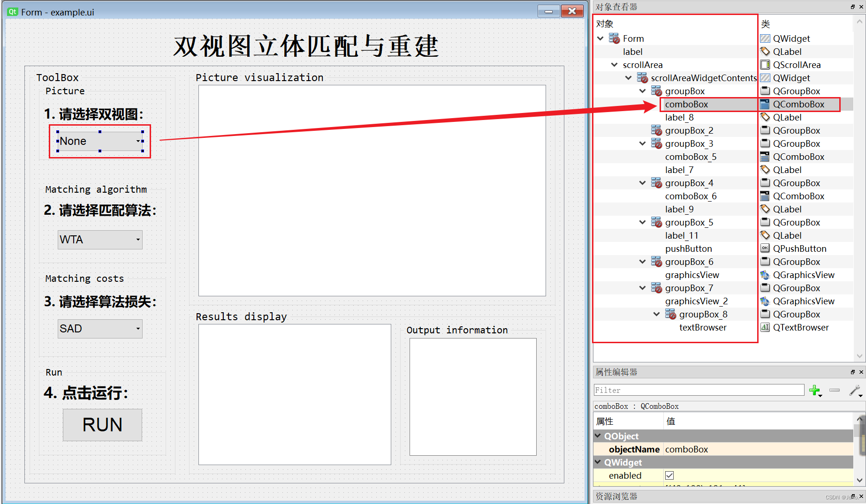
Task: Collapse the QObject property section
Action: coord(598,436)
